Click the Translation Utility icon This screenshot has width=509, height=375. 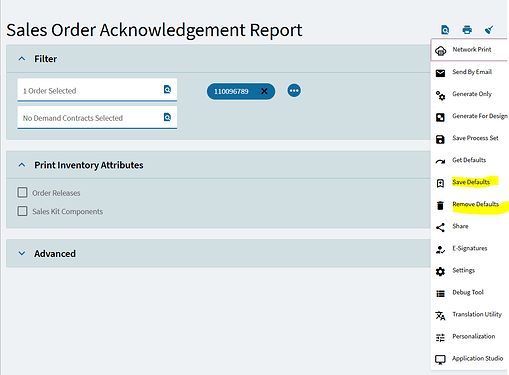pos(440,316)
